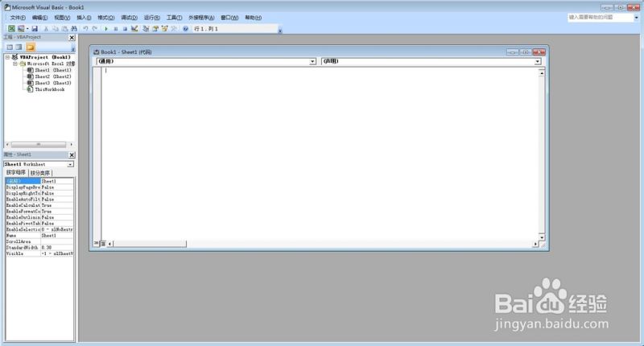Click View Code icon in project panel

(x=10, y=47)
